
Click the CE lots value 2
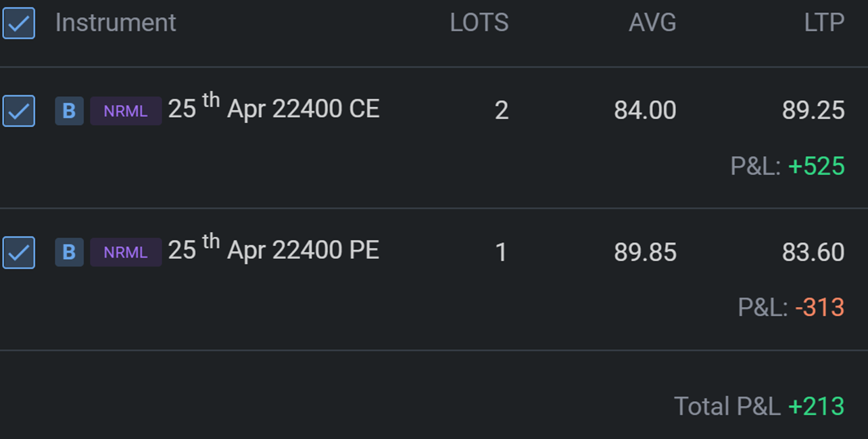(x=501, y=111)
